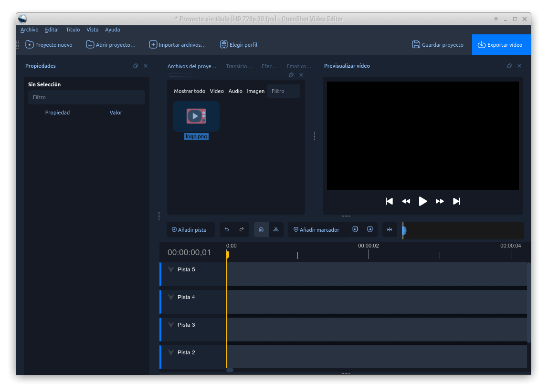Viewport: 549px width, 392px height.
Task: Toggle the razor cut tool
Action: (276, 230)
